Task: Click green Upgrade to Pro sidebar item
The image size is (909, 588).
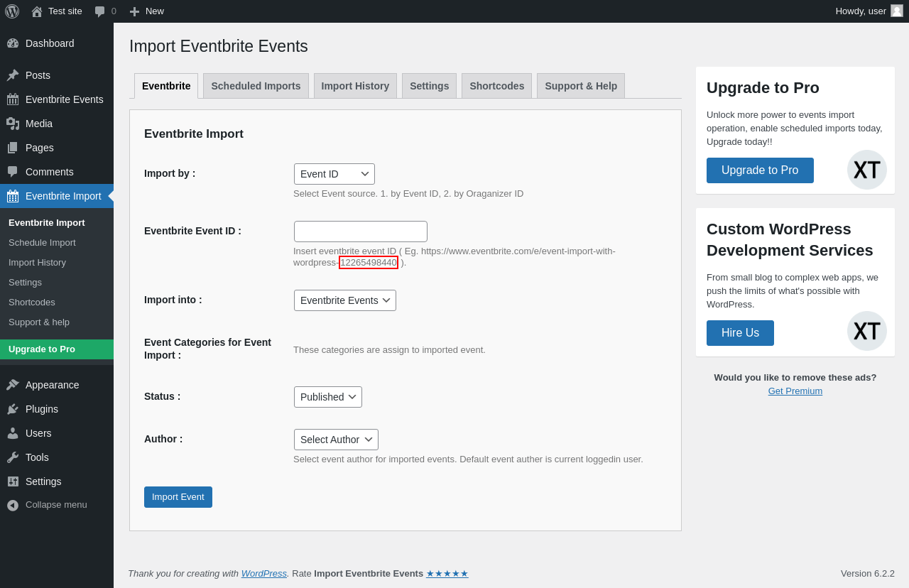Action: coord(57,349)
